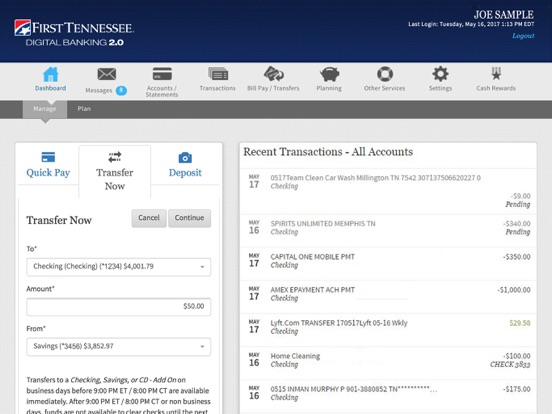Click the Deposit camera icon
552x414 pixels.
click(185, 158)
